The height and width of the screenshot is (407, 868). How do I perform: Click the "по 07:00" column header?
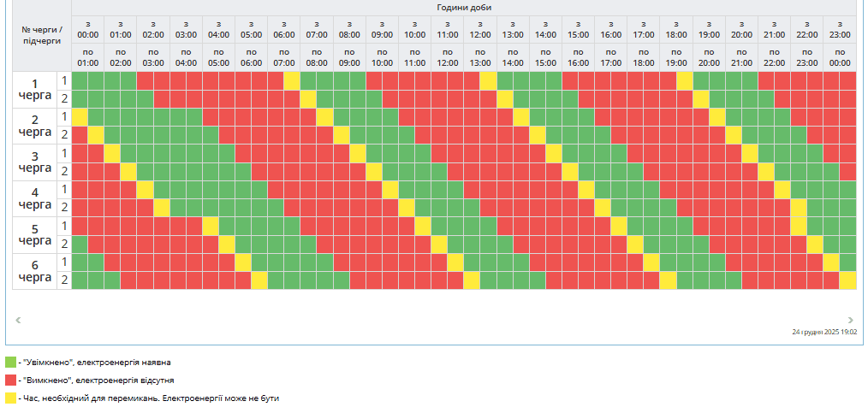pyautogui.click(x=284, y=57)
